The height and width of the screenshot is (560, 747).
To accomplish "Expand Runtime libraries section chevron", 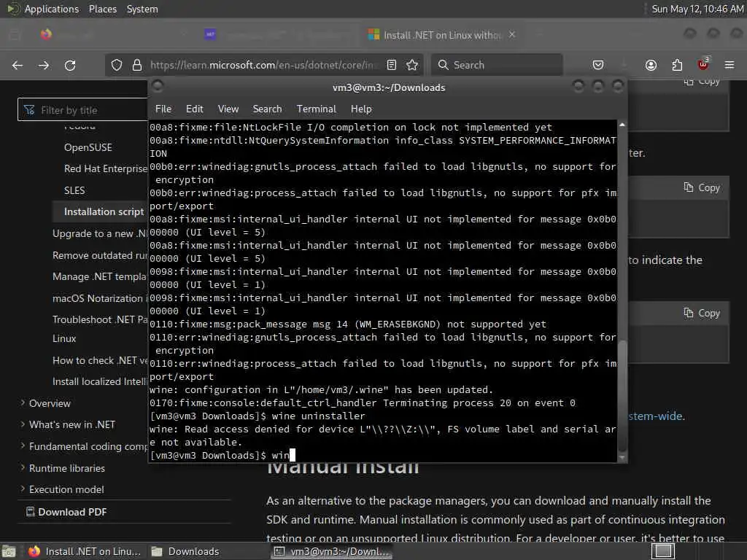I will tap(23, 467).
